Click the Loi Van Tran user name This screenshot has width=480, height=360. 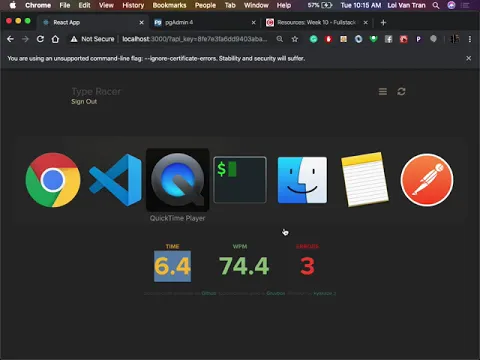pos(406,5)
